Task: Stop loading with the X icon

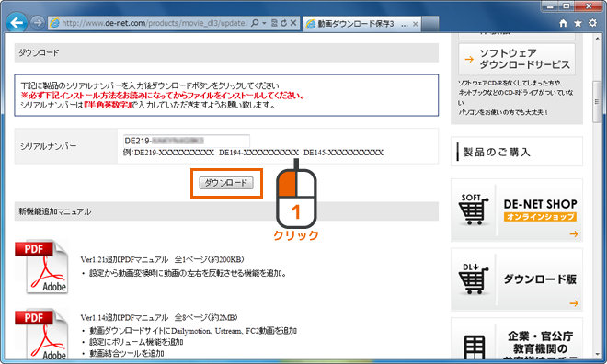Action: tap(293, 23)
